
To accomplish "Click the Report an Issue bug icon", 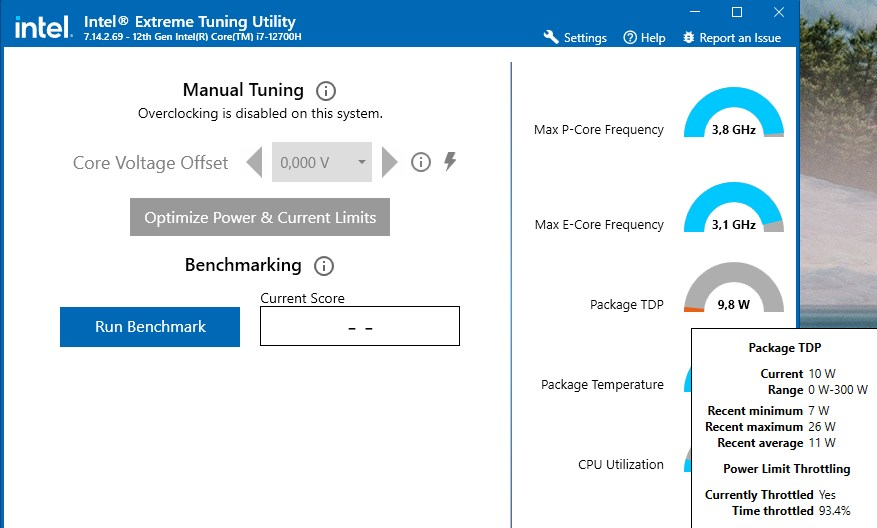I will pyautogui.click(x=689, y=37).
